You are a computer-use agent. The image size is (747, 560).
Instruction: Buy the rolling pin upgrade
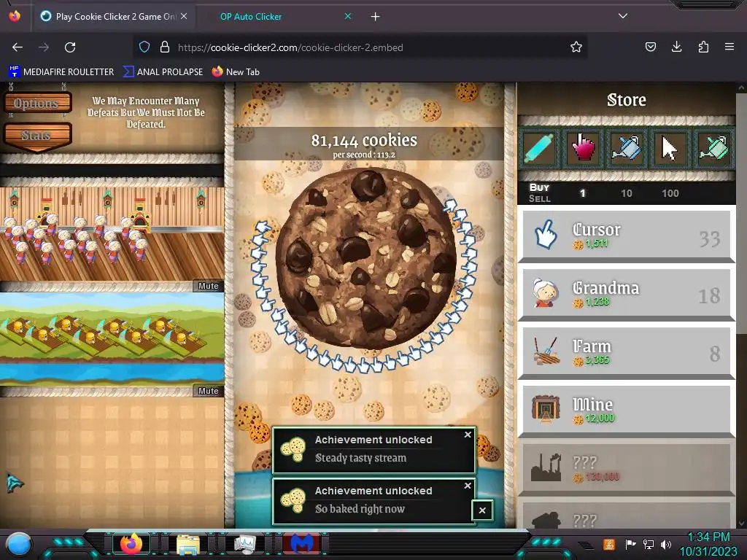click(539, 147)
